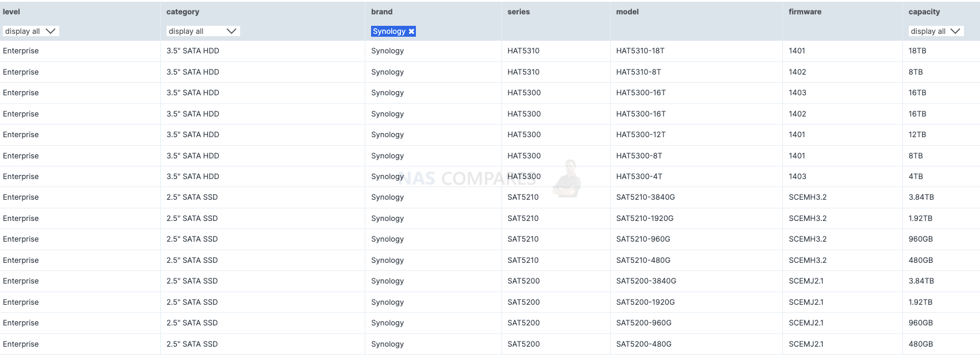
Task: Select model cell SAT5210-3840G
Action: (x=646, y=197)
